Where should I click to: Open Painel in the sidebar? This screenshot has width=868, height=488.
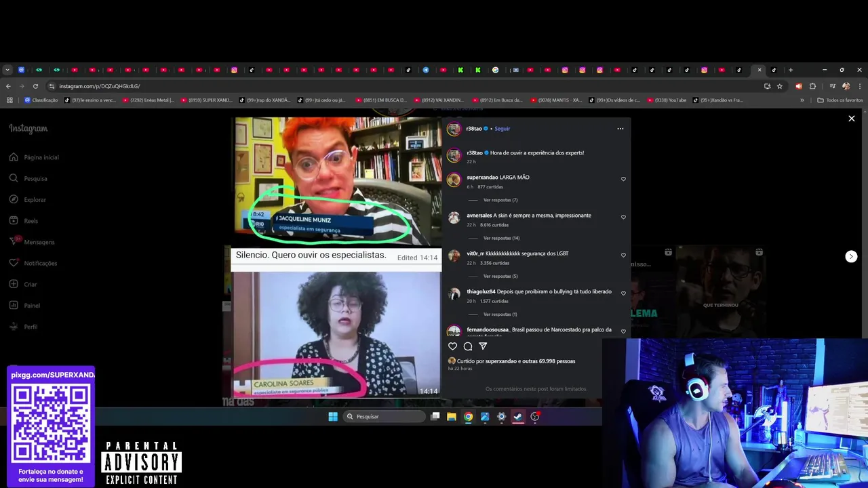click(24, 306)
